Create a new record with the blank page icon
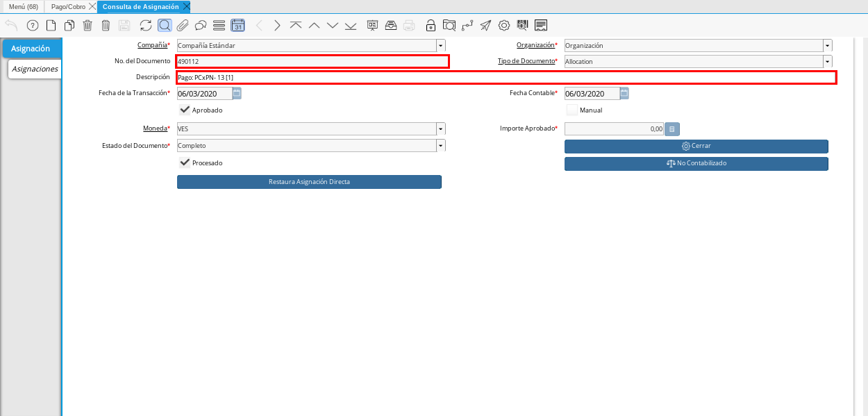Viewport: 868px width, 416px height. click(x=51, y=26)
